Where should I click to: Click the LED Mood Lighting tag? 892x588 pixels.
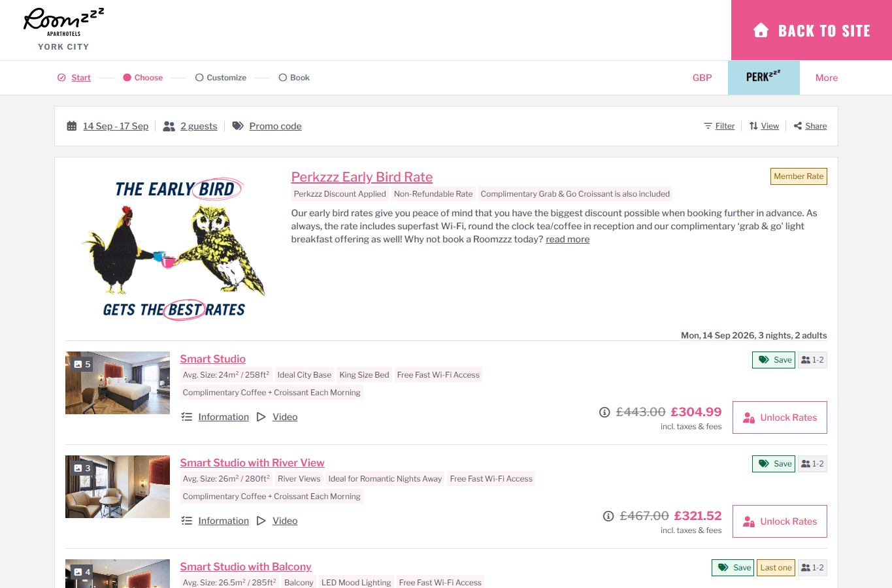[356, 583]
